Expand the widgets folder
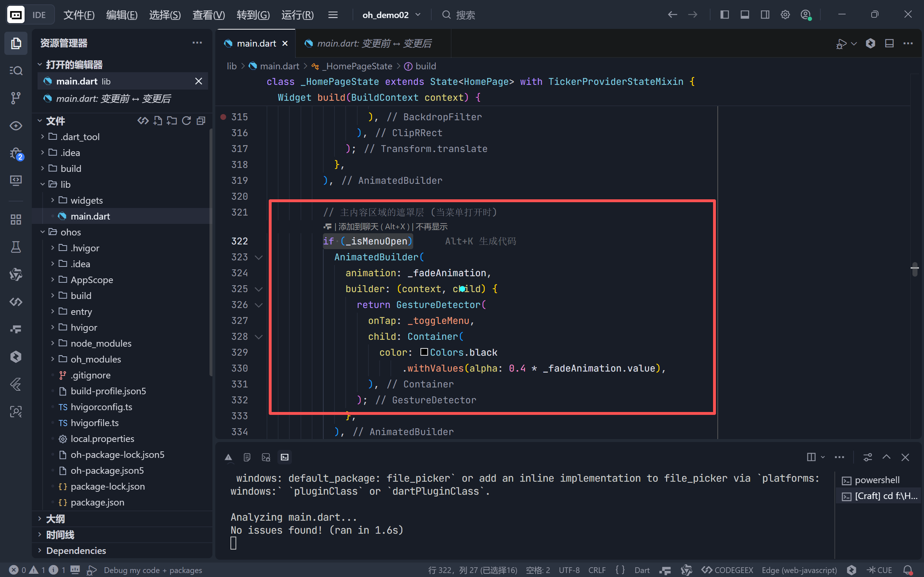924x577 pixels. (86, 200)
